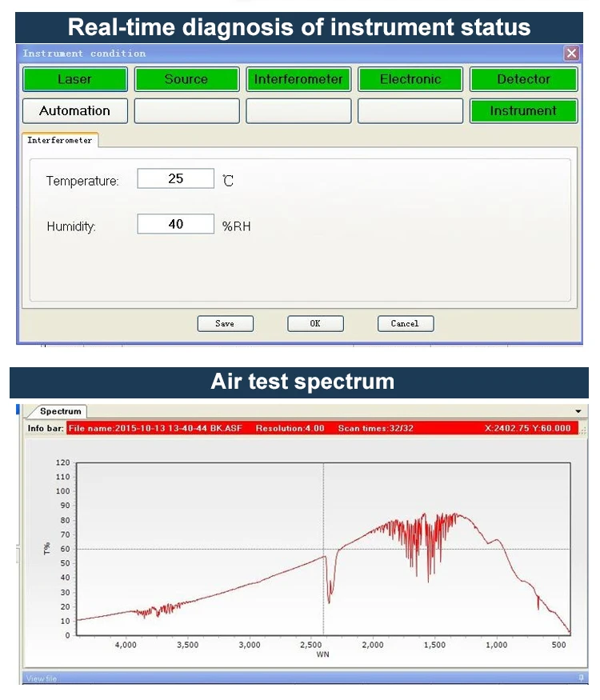This screenshot has height=700, width=600.
Task: Click the Scan times:32/32 text
Action: point(375,428)
